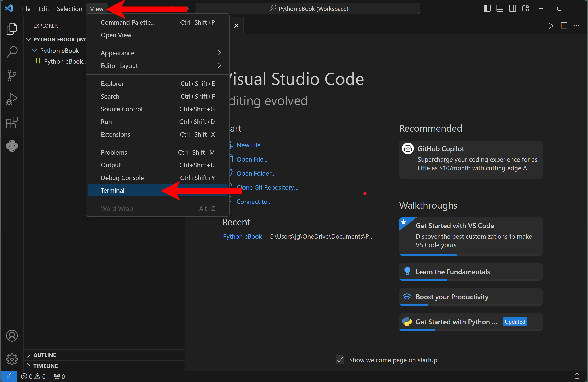Open the Explorer activity bar icon
The width and height of the screenshot is (588, 382).
pyautogui.click(x=12, y=28)
